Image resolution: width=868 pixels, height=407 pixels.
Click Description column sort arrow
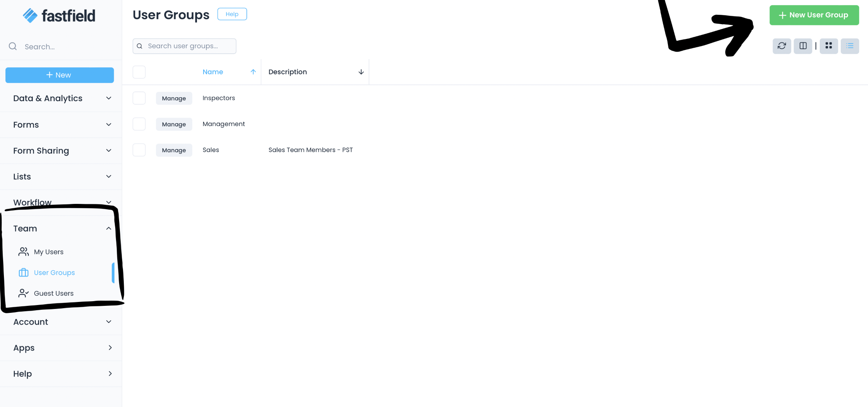[361, 72]
